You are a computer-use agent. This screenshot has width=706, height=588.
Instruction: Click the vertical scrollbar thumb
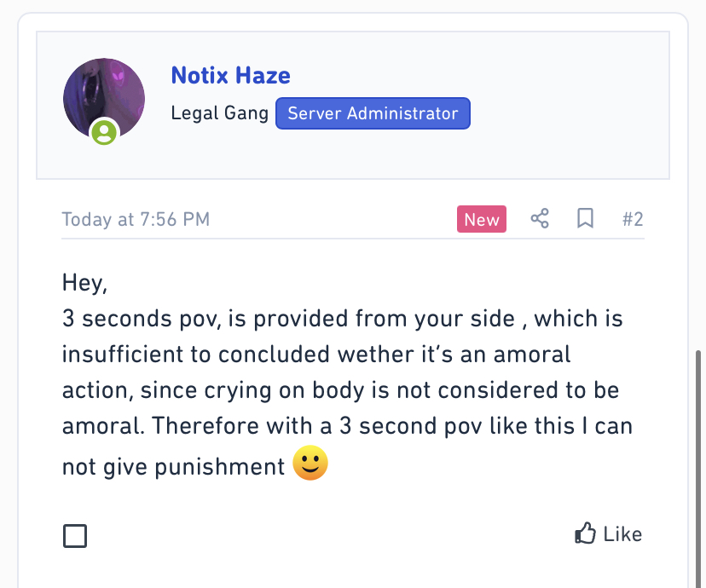[699, 468]
